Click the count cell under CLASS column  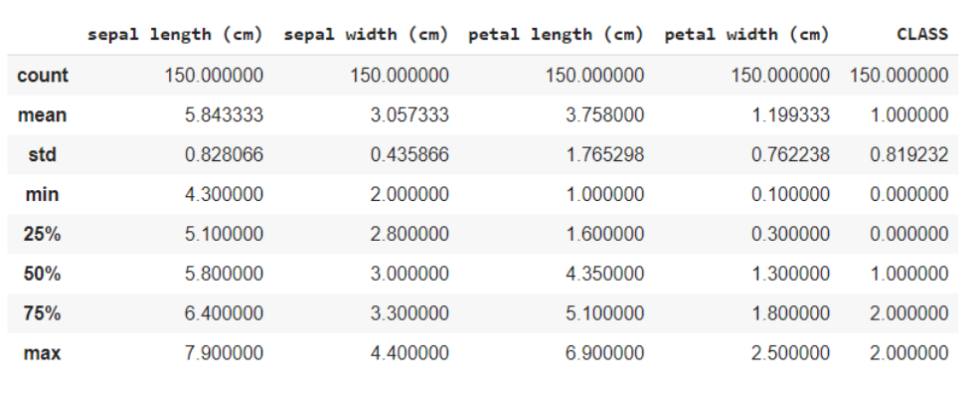pos(898,76)
